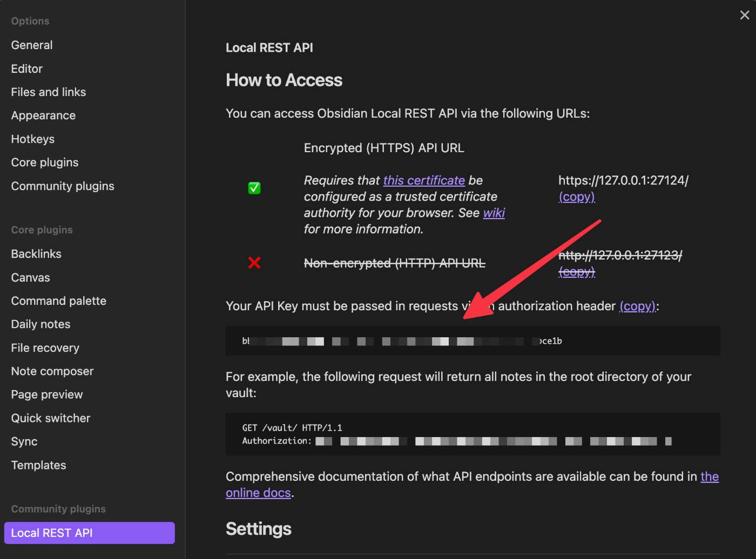This screenshot has width=756, height=559.
Task: Click the struck-through http://127.0.0.1:27123/ text
Action: pyautogui.click(x=620, y=255)
